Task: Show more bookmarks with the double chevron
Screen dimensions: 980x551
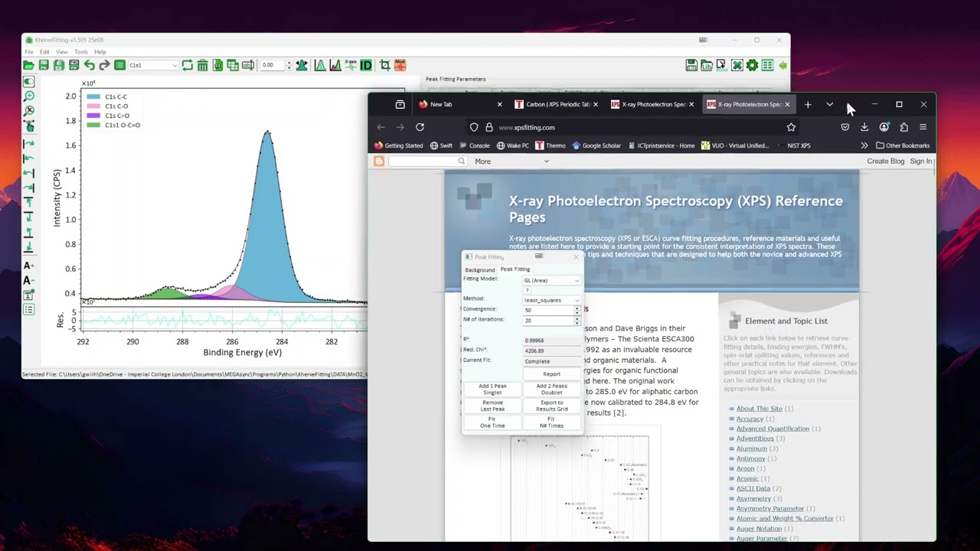Action: click(864, 145)
